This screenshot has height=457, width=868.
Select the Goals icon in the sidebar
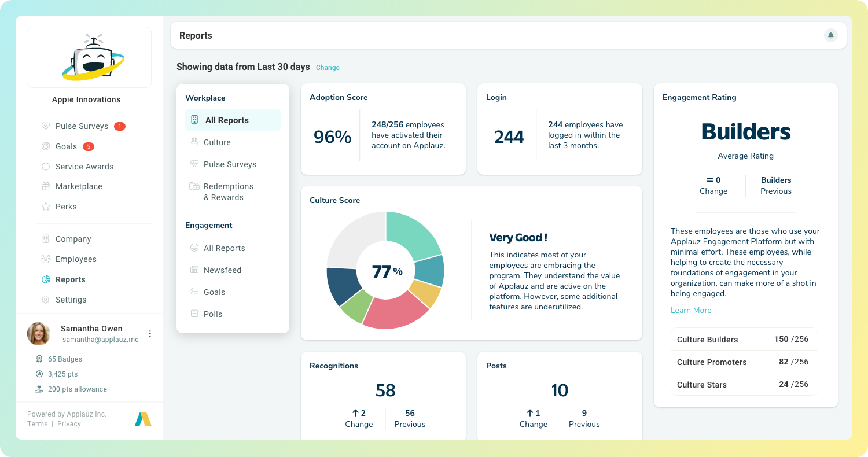click(x=46, y=146)
